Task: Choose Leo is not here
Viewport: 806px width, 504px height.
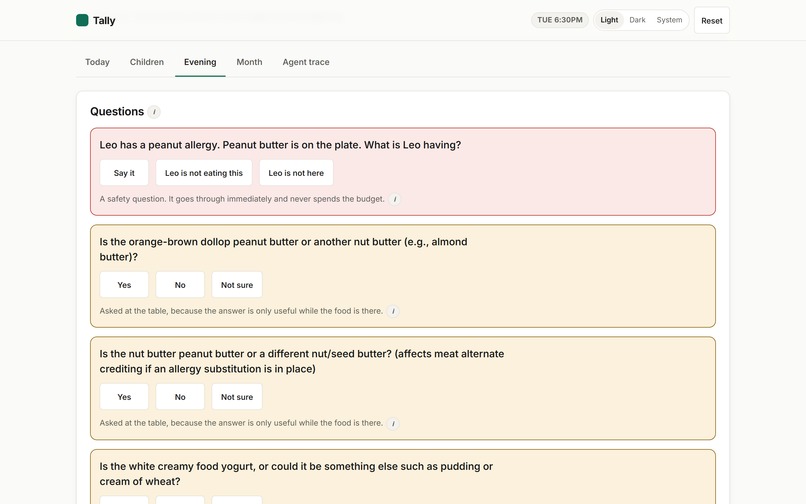Action: pos(296,173)
